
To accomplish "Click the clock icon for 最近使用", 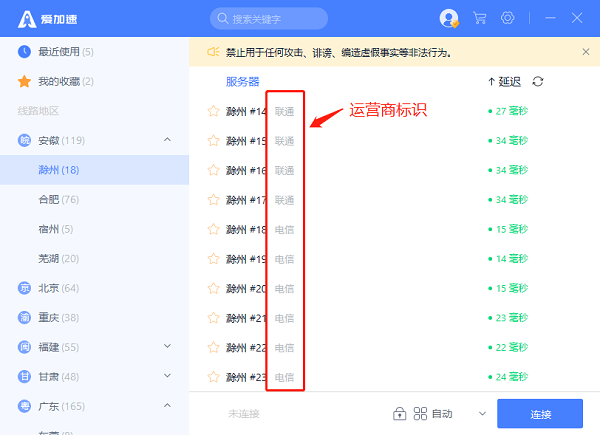I will 24,52.
